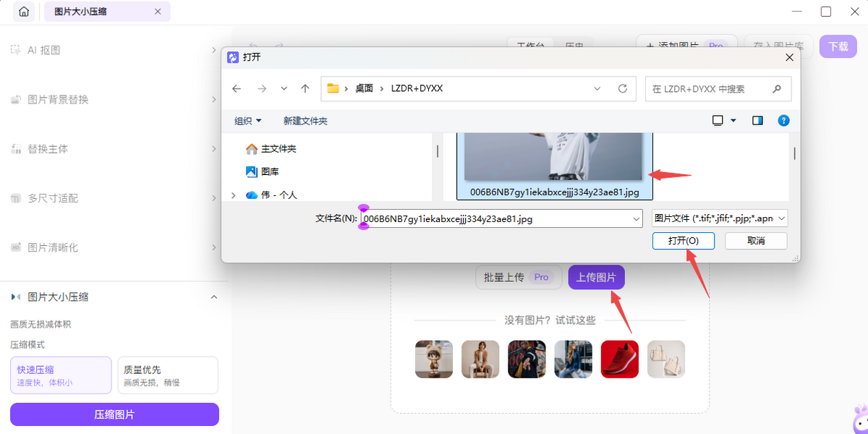Choose the seated man sample image

tap(480, 359)
